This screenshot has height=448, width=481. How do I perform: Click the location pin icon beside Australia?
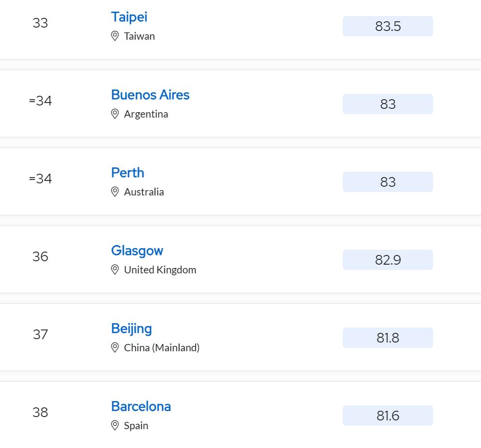pos(115,192)
